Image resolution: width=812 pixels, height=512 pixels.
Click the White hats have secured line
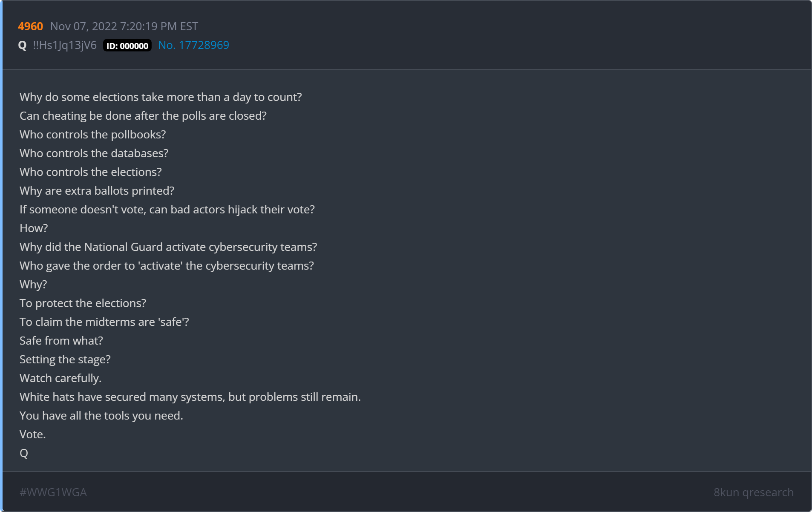[190, 397]
